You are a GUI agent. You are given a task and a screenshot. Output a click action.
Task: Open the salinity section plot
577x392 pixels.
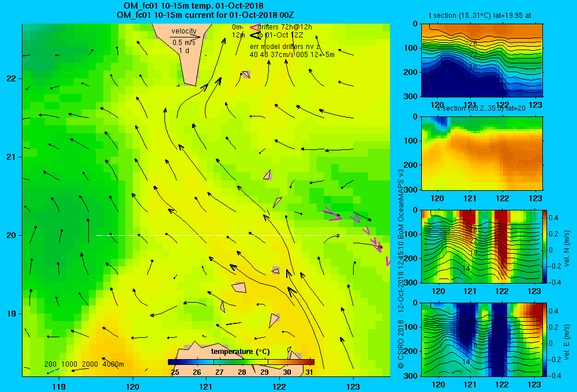click(x=482, y=153)
